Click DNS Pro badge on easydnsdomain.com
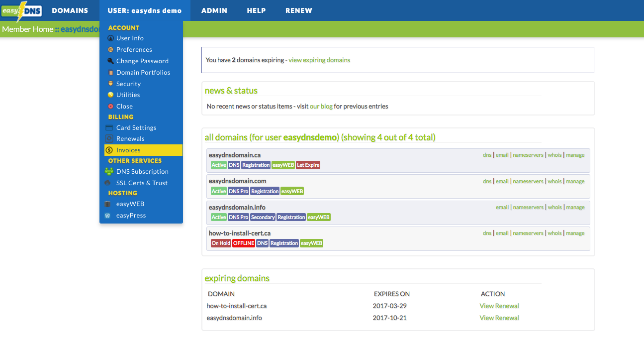The height and width of the screenshot is (344, 644). coord(238,192)
